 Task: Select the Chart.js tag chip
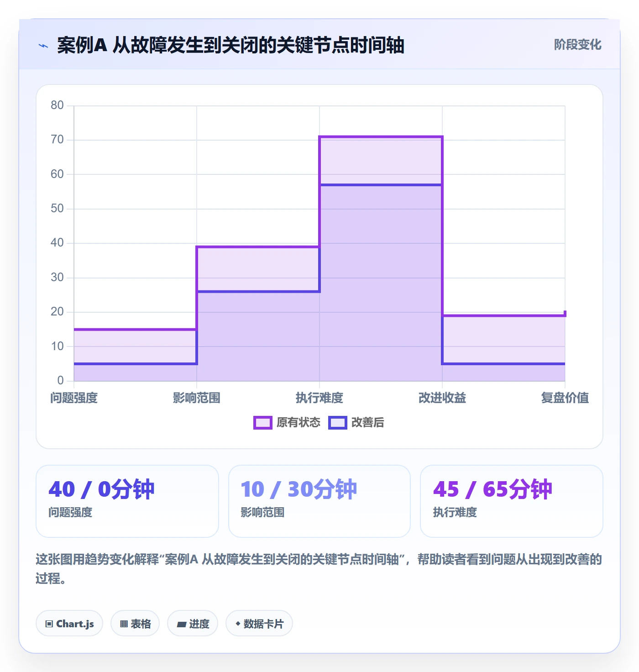coord(69,623)
